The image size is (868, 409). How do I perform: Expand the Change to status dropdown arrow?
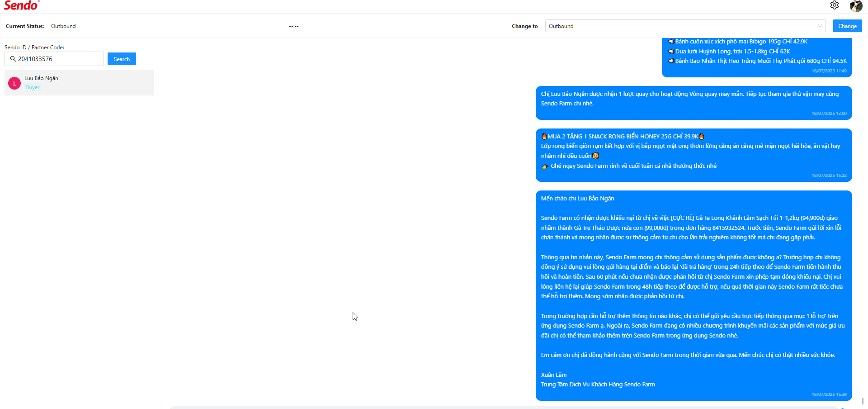point(820,26)
